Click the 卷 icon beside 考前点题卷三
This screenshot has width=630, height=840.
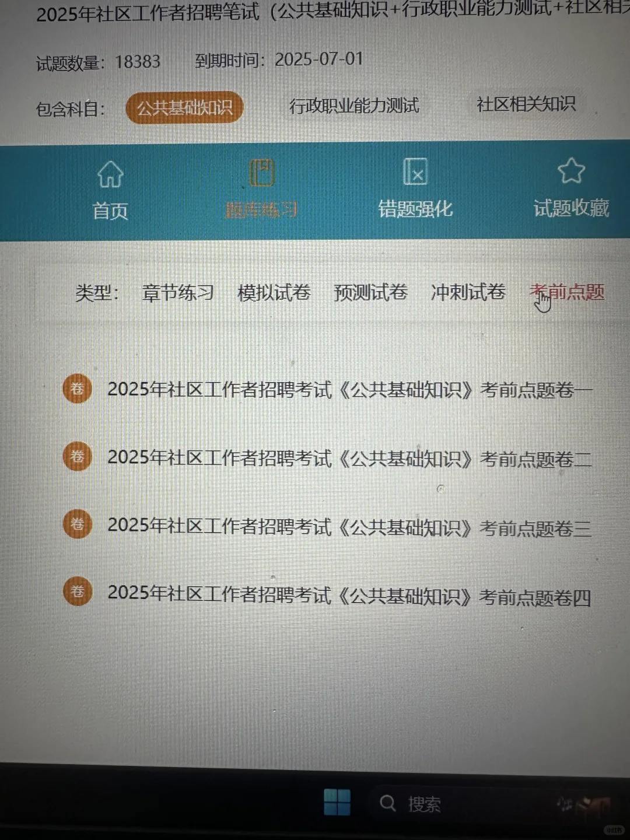coord(78,524)
